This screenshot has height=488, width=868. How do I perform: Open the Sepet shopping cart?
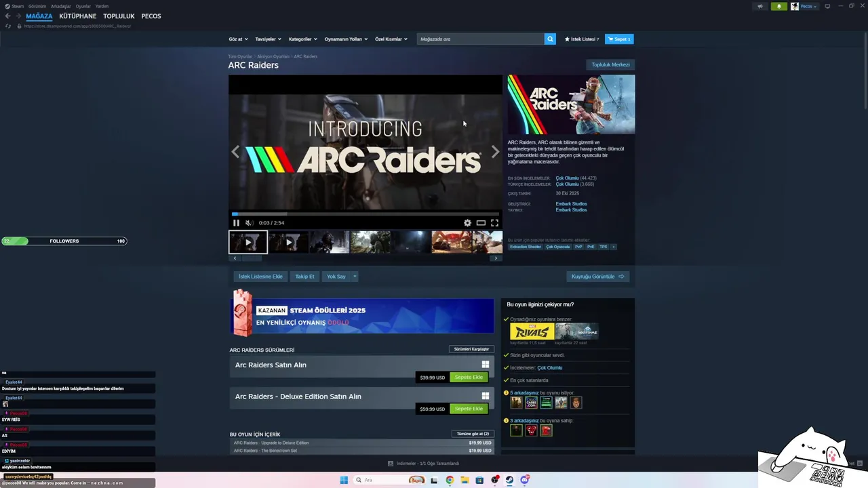tap(619, 39)
